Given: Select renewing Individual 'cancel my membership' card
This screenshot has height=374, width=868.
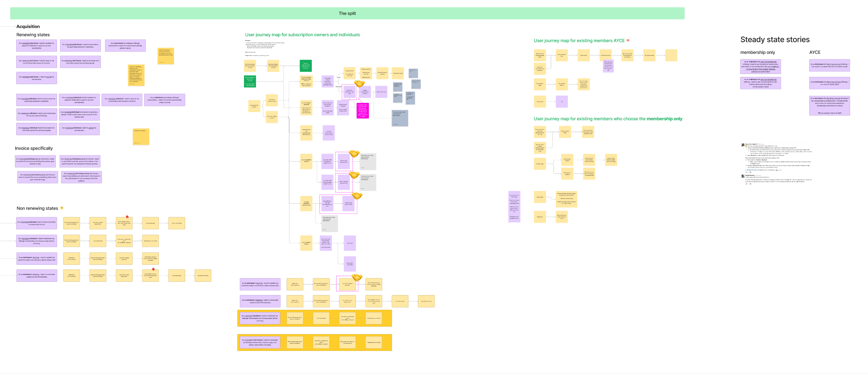Looking at the screenshot, I should click(x=79, y=129).
